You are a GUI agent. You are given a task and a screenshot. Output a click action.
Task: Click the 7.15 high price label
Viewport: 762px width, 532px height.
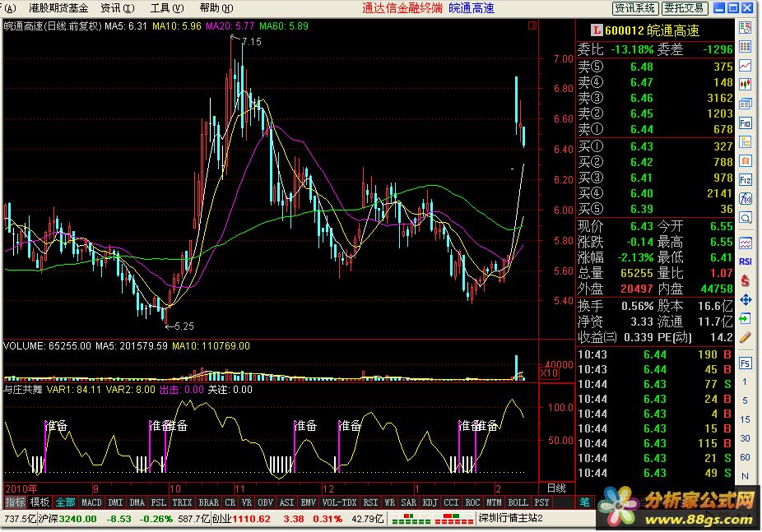point(251,42)
